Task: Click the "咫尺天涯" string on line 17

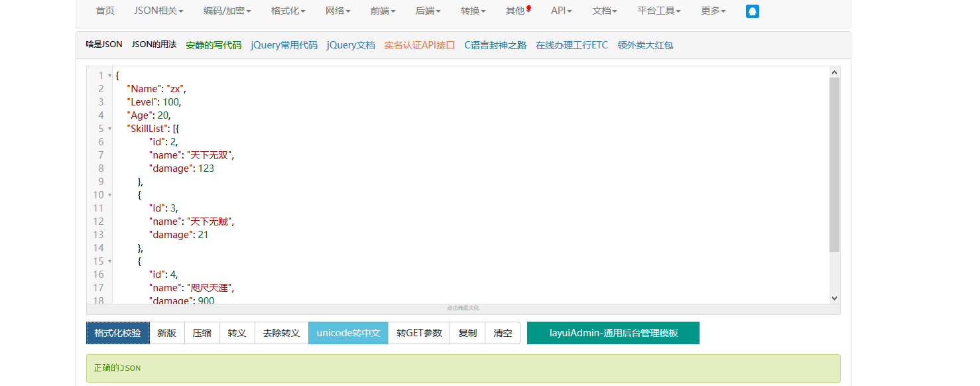Action: [x=209, y=288]
